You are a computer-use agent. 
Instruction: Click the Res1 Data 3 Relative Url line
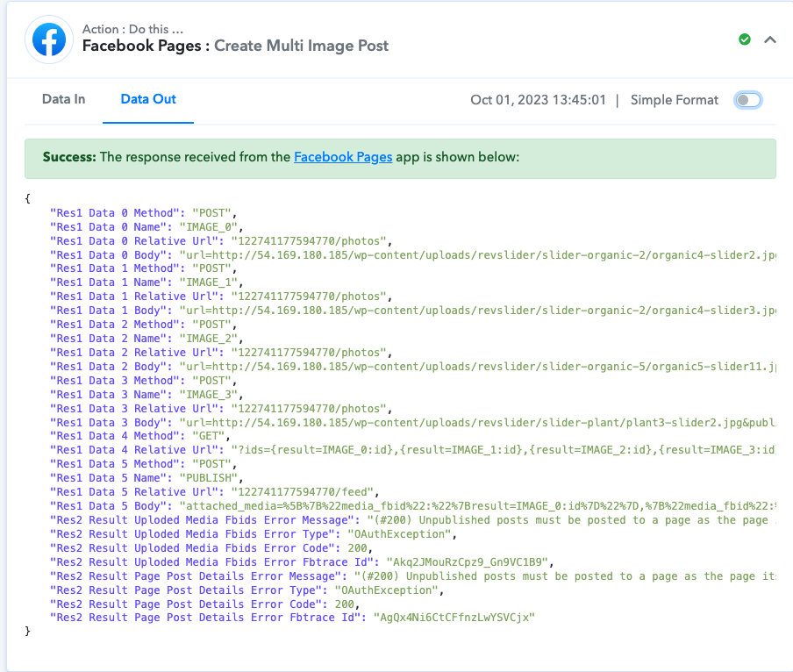tap(220, 409)
